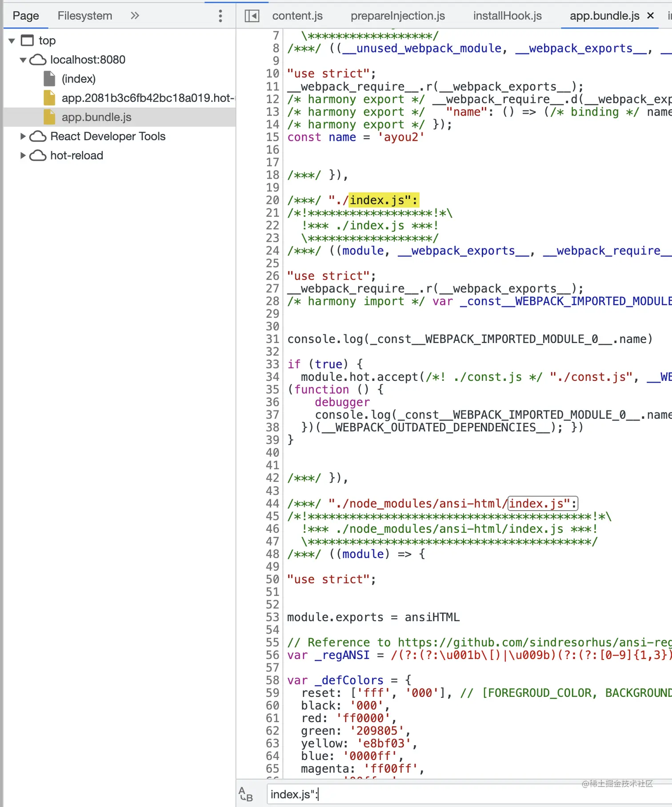Click the if (true) statement on line 33

pyautogui.click(x=325, y=364)
